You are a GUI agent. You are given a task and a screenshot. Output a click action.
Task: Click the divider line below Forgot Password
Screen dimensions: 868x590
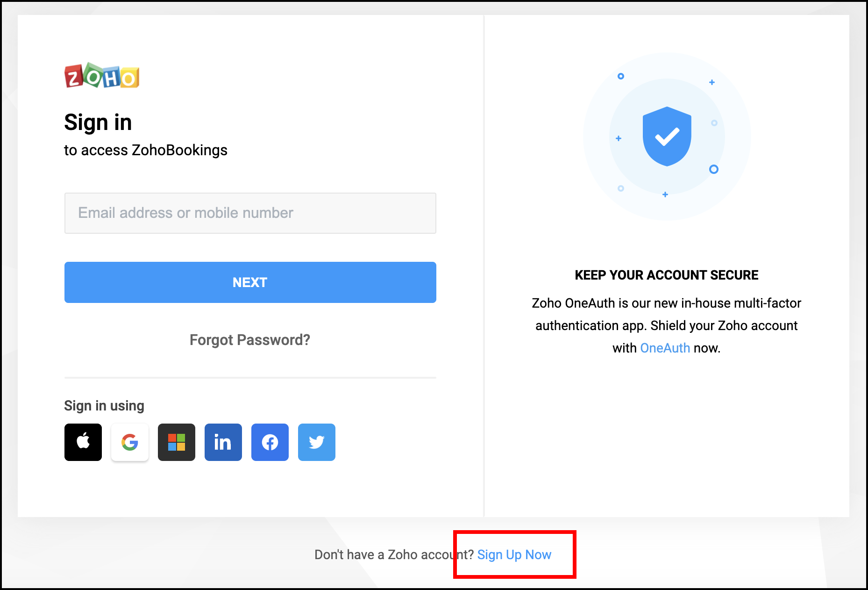click(250, 377)
